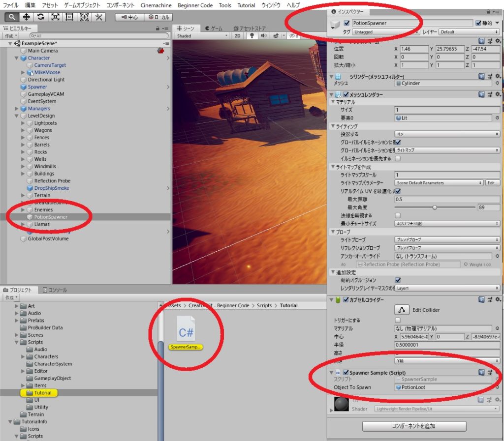Click the Position X input field
504x441 pixels.
point(414,49)
